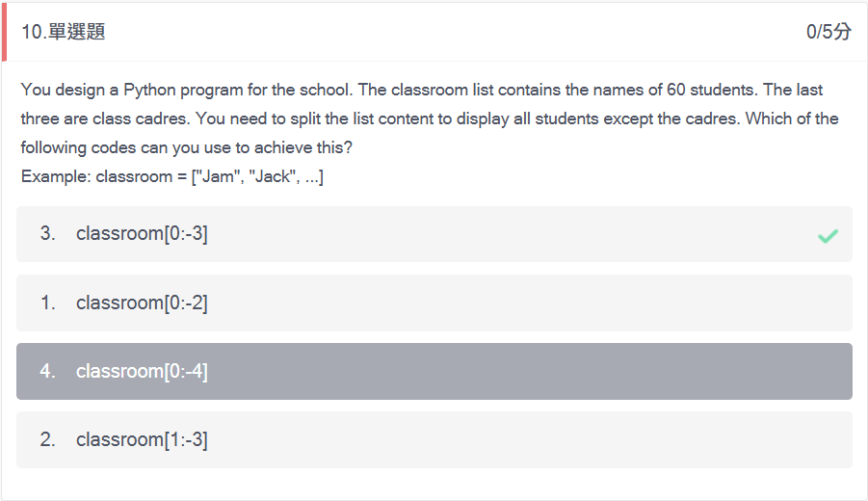The image size is (868, 501).
Task: Click the option number "1." label
Action: 47,303
